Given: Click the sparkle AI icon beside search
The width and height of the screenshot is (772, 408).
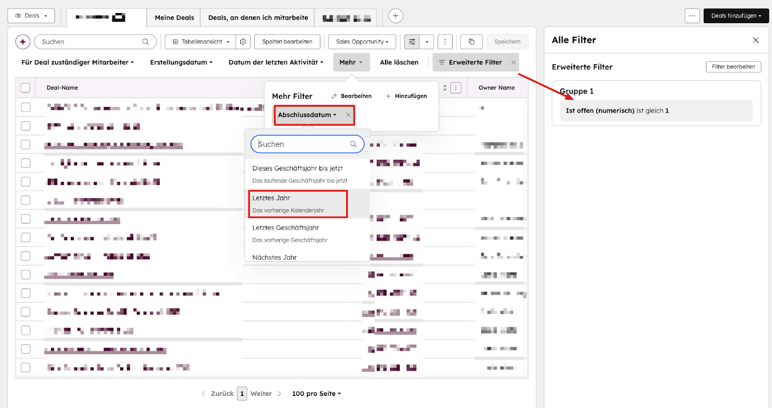Looking at the screenshot, I should [22, 42].
